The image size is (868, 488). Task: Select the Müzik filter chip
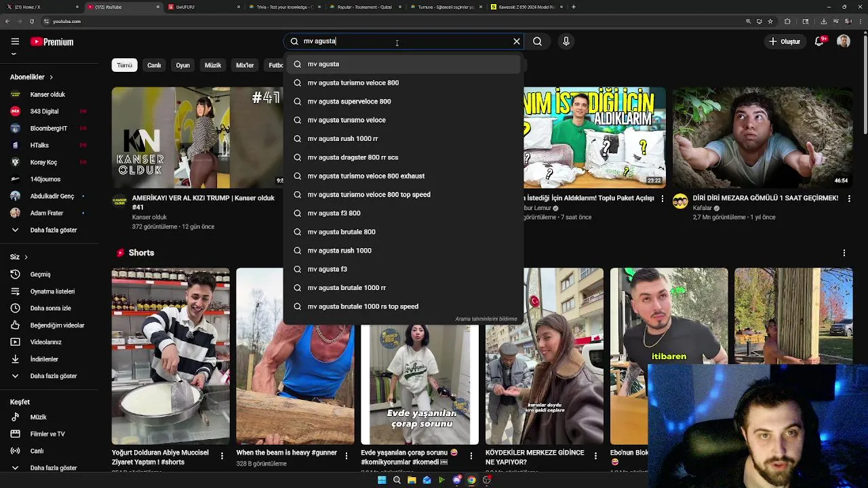pos(213,65)
